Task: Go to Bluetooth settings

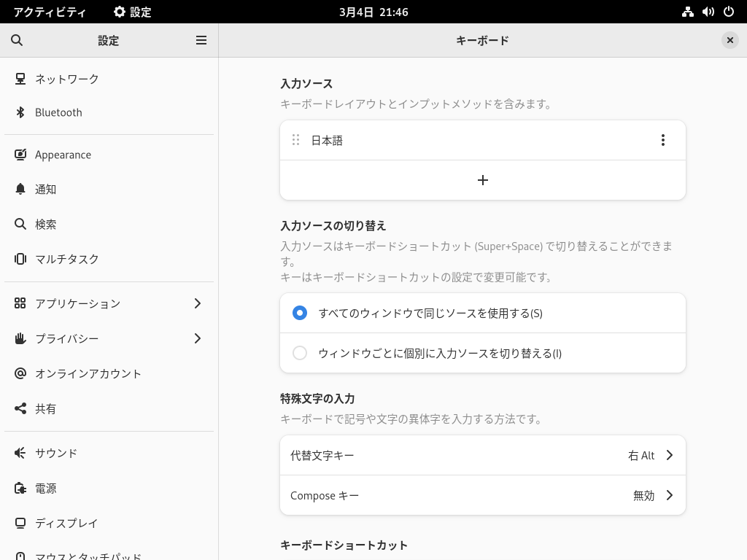Action: 109,112
